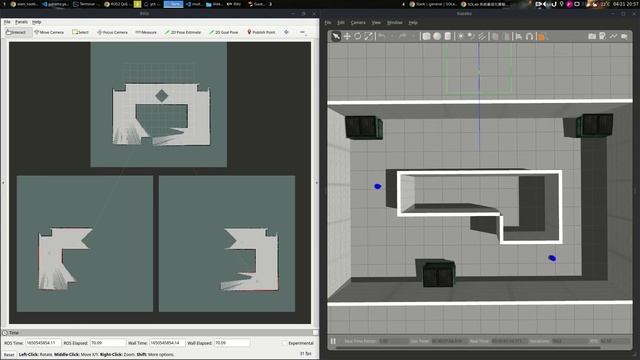Click the bottom-left robot map in RViz

point(85,244)
